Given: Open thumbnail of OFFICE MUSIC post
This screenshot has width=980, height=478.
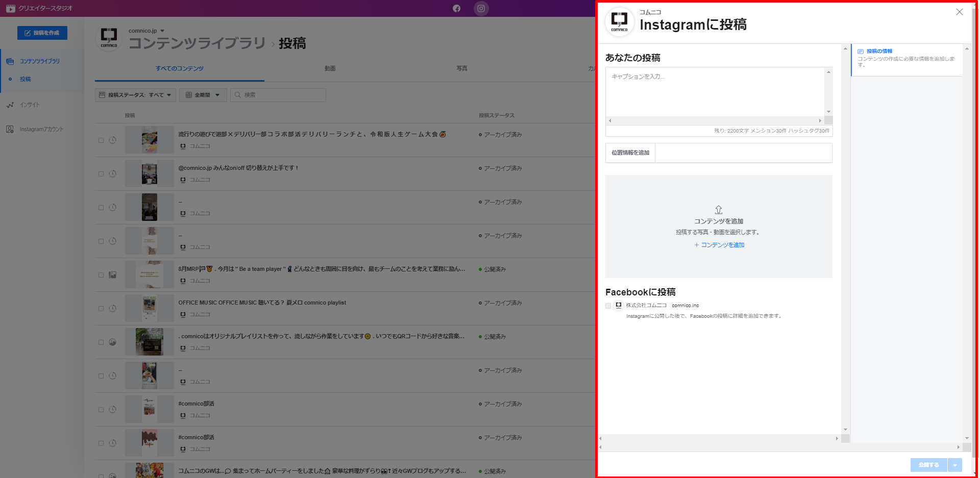Looking at the screenshot, I should pos(150,308).
